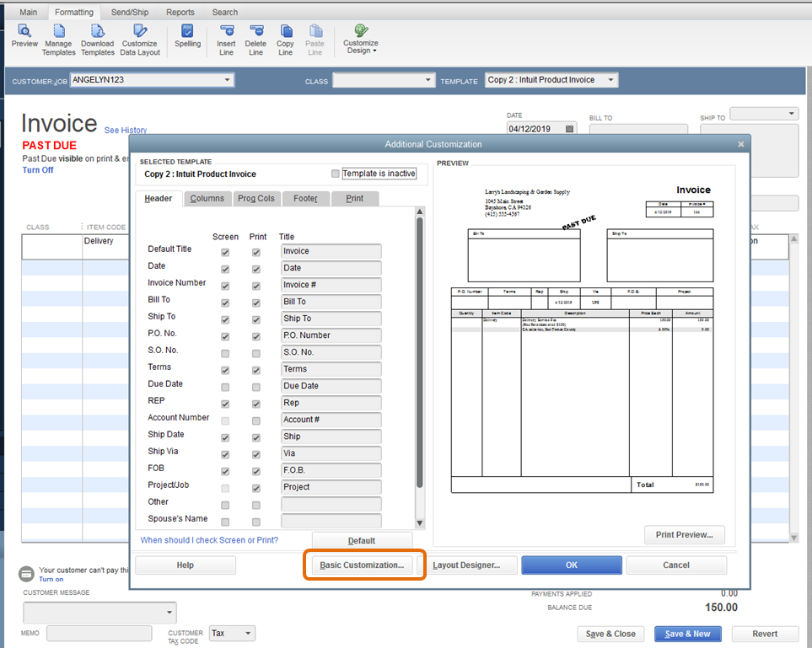The height and width of the screenshot is (648, 812).
Task: Click the Preview toolbar icon
Action: coord(24,35)
